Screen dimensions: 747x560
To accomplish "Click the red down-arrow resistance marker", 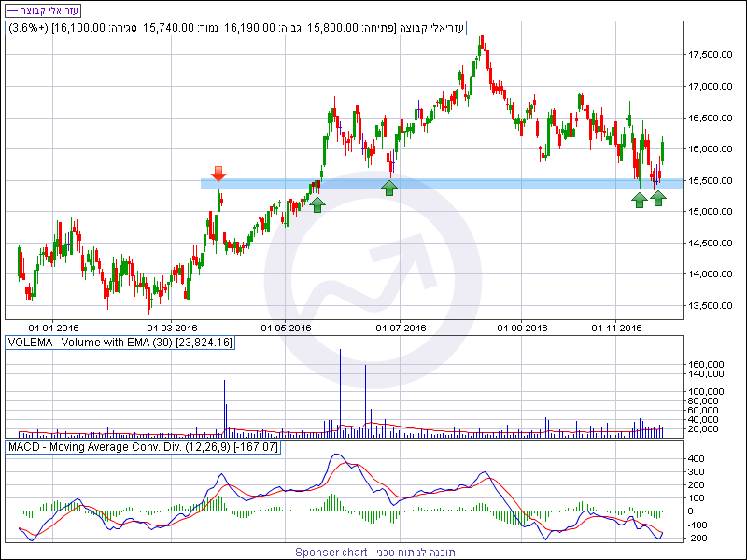I will click(x=218, y=174).
